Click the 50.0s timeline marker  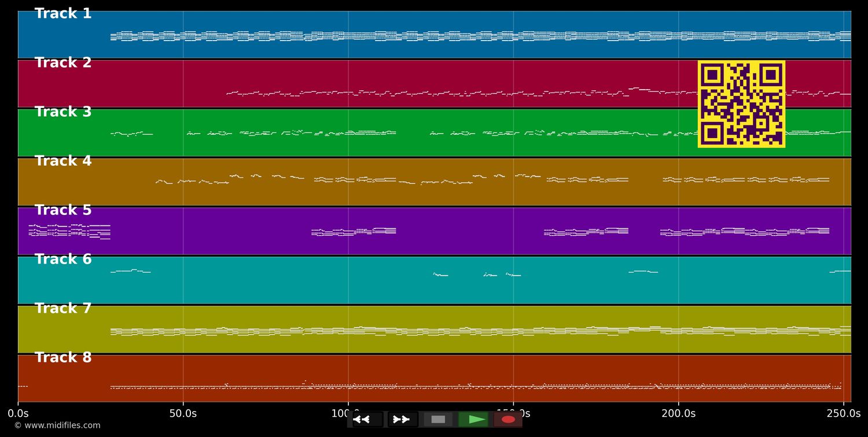pyautogui.click(x=183, y=413)
